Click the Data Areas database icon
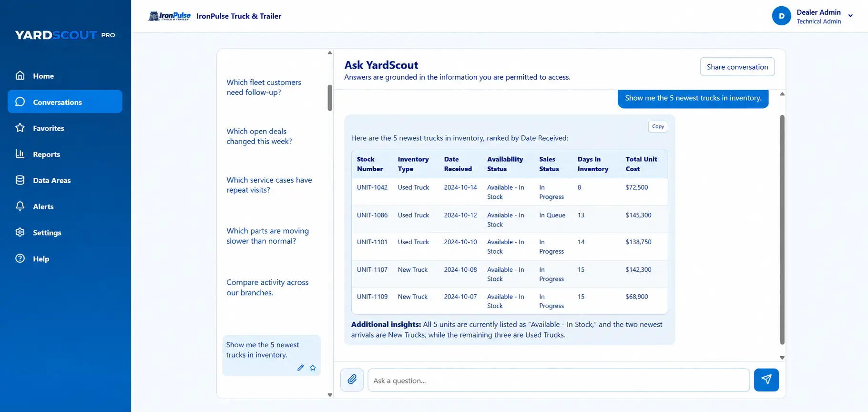Viewport: 868px width, 412px height. (20, 180)
